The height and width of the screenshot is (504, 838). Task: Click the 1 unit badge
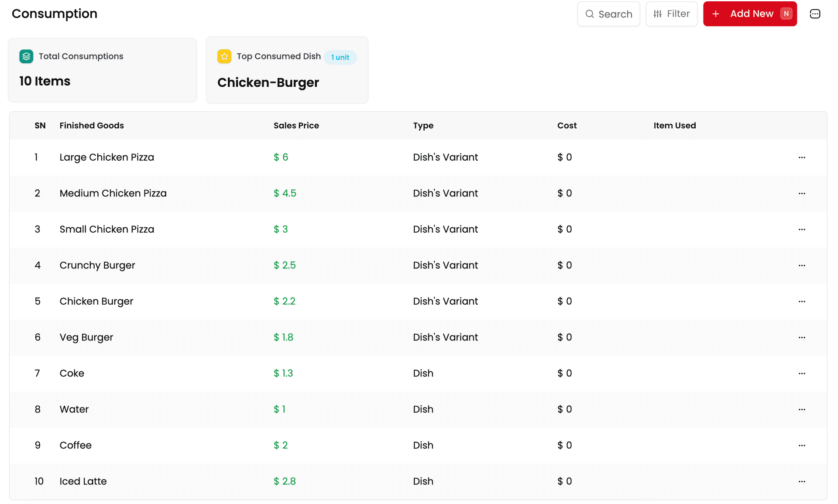point(340,57)
